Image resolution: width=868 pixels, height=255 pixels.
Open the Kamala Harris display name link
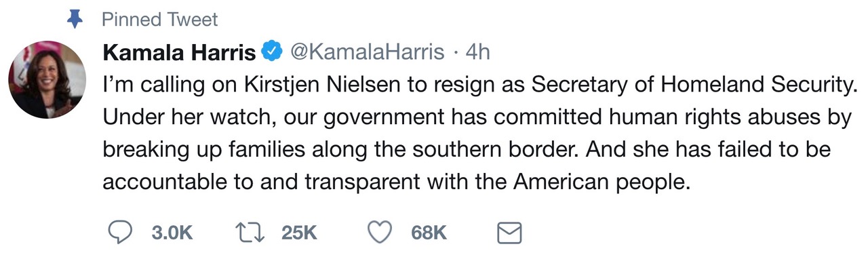(179, 52)
